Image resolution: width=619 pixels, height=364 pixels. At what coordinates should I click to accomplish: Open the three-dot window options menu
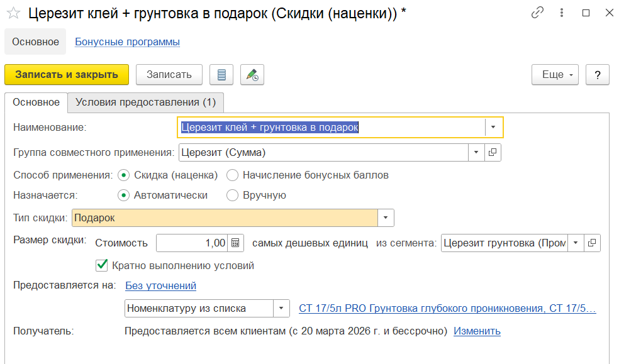coord(562,13)
